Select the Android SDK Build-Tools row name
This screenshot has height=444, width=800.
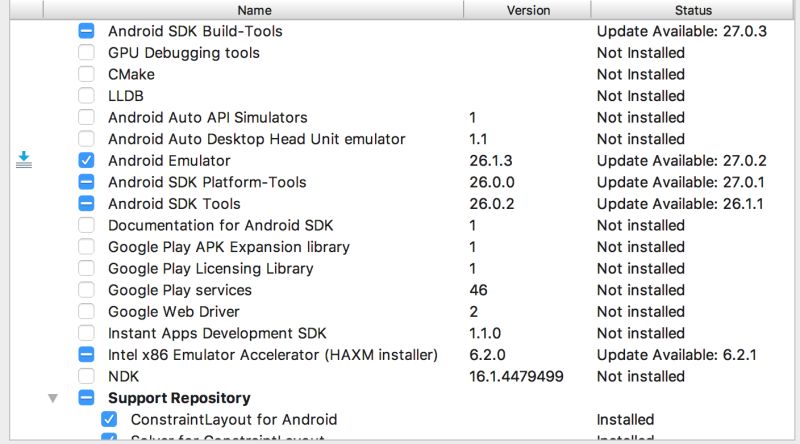click(195, 31)
